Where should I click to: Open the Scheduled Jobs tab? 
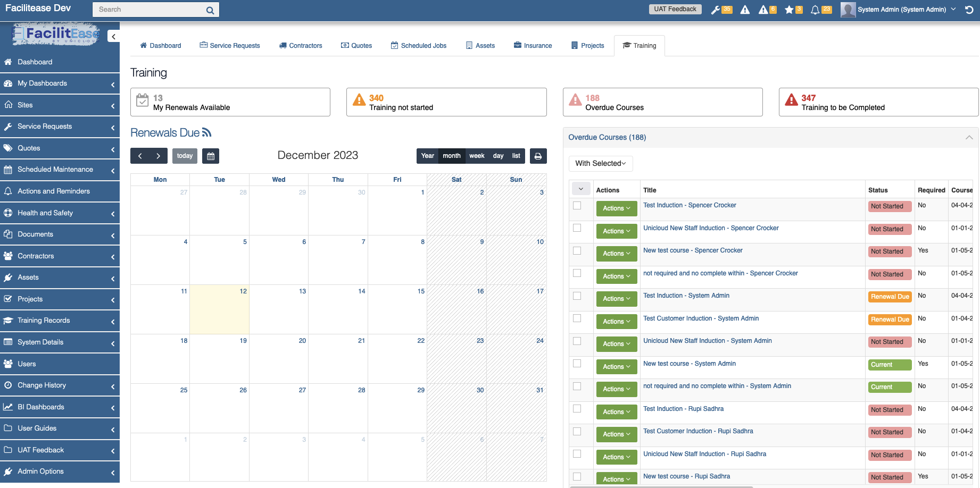pyautogui.click(x=419, y=45)
